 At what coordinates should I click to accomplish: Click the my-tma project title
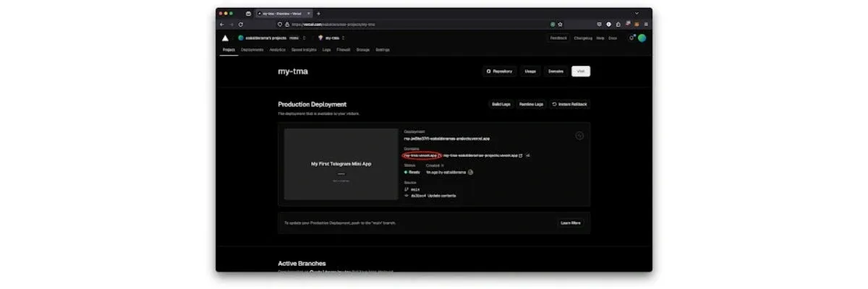pos(293,72)
